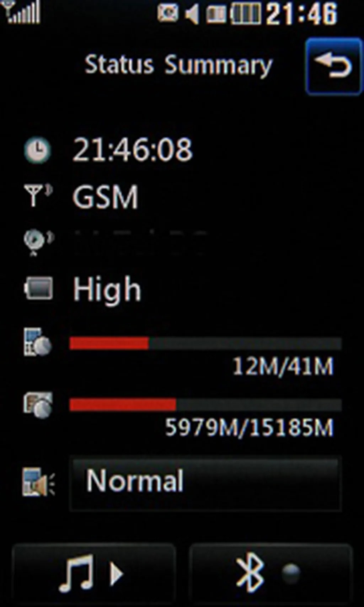
Task: Select the High battery status entry
Action: click(107, 289)
